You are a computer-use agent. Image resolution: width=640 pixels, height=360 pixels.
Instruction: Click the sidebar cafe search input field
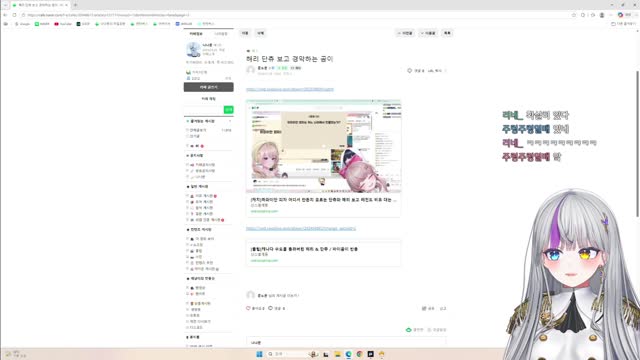click(203, 109)
